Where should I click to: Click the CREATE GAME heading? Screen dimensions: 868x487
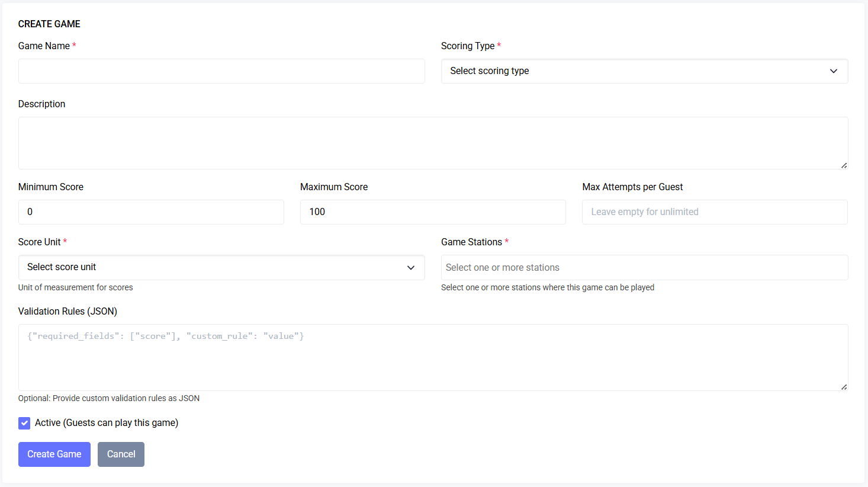[49, 24]
